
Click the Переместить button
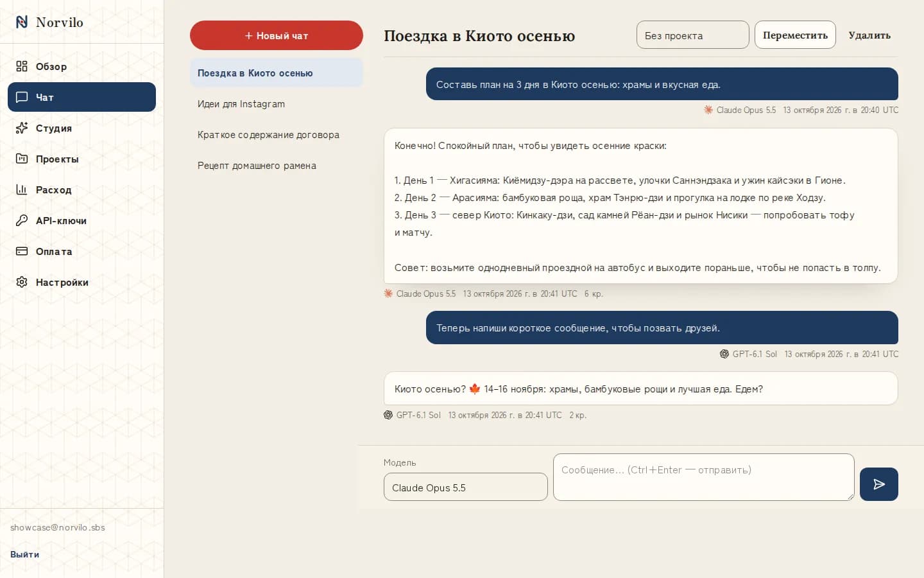[795, 35]
